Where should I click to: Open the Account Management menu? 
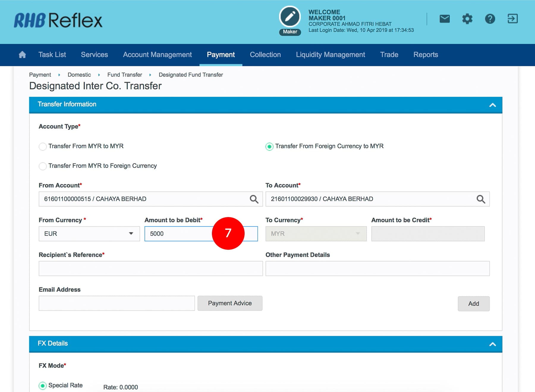click(x=157, y=55)
